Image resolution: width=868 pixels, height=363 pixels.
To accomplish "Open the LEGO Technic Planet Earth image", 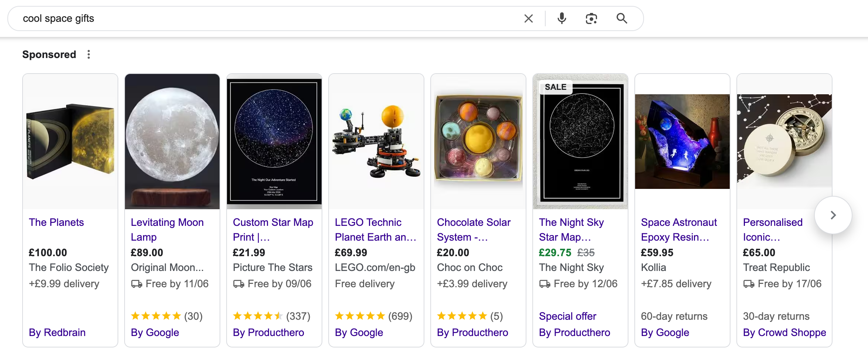I will coord(376,142).
